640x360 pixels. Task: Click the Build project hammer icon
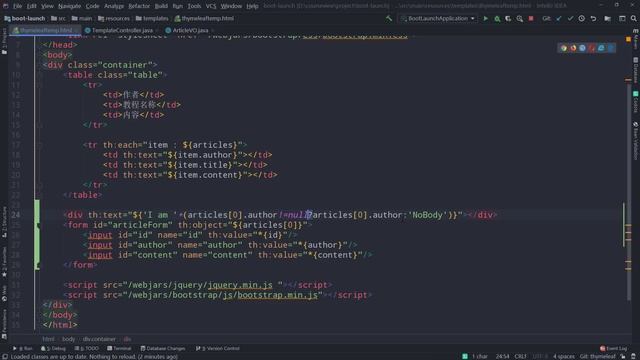389,18
